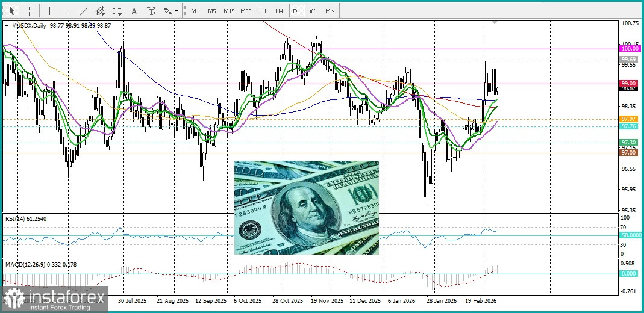
Task: Switch chart to H1 timeframe
Action: (263, 11)
